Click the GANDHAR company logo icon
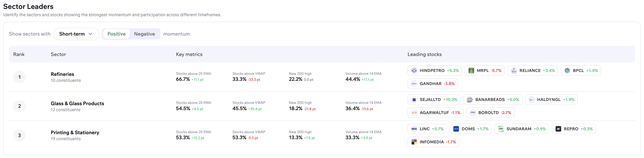This screenshot has height=158, width=644. [414, 84]
